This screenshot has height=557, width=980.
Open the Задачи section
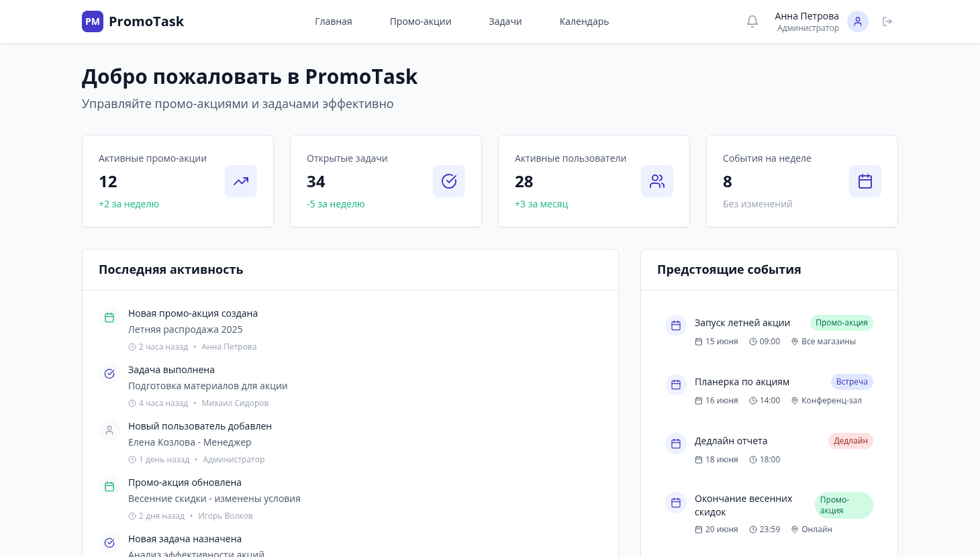pyautogui.click(x=505, y=21)
